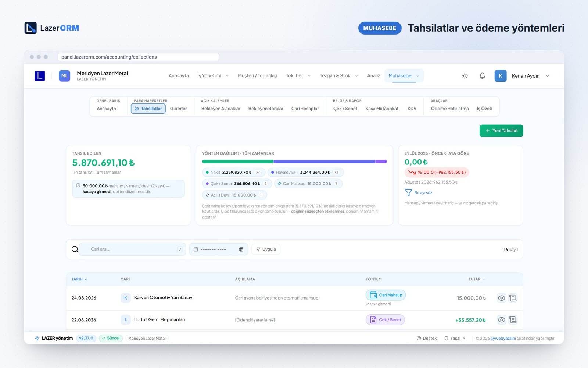Open Kasa Mutabakatı tab
This screenshot has width=588, height=368.
[383, 109]
